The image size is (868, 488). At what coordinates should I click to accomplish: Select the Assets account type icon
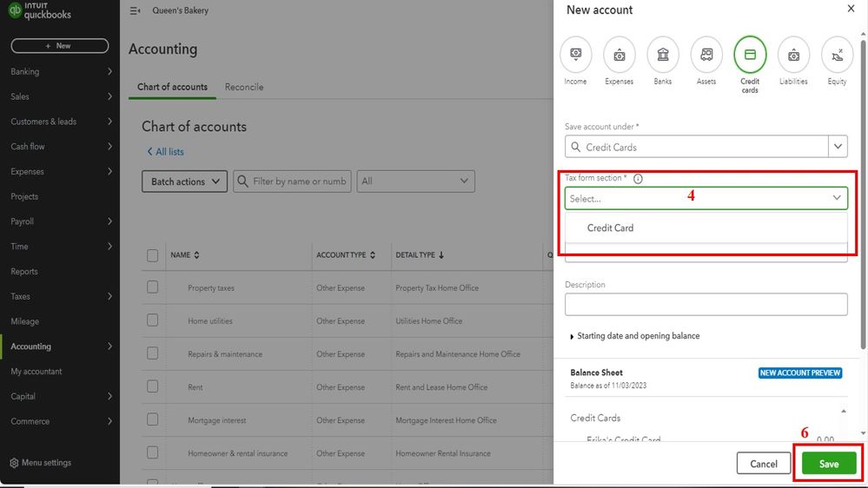coord(706,55)
